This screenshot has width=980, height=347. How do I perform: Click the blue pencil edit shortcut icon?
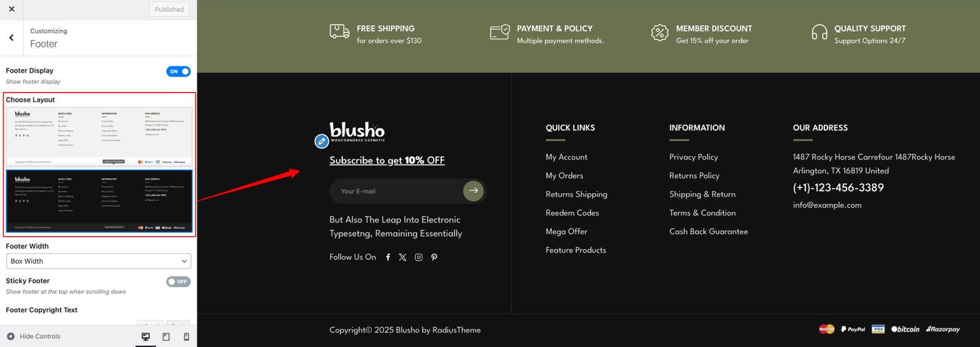pyautogui.click(x=322, y=142)
